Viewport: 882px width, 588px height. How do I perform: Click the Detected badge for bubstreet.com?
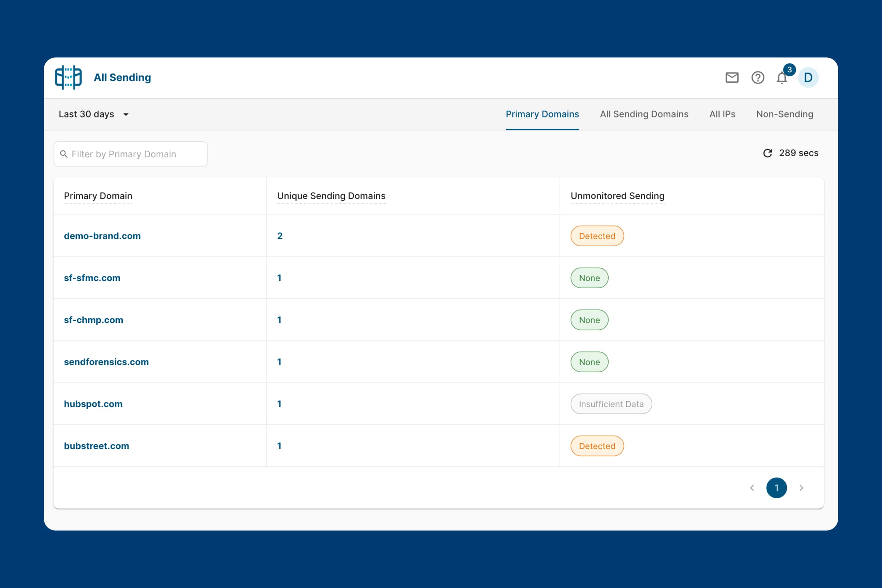tap(597, 446)
